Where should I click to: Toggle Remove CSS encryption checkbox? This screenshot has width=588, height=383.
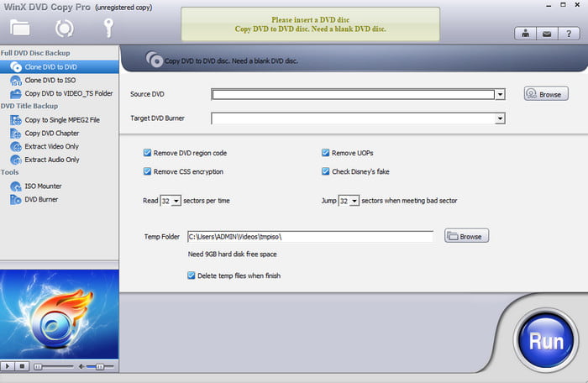[x=147, y=171]
